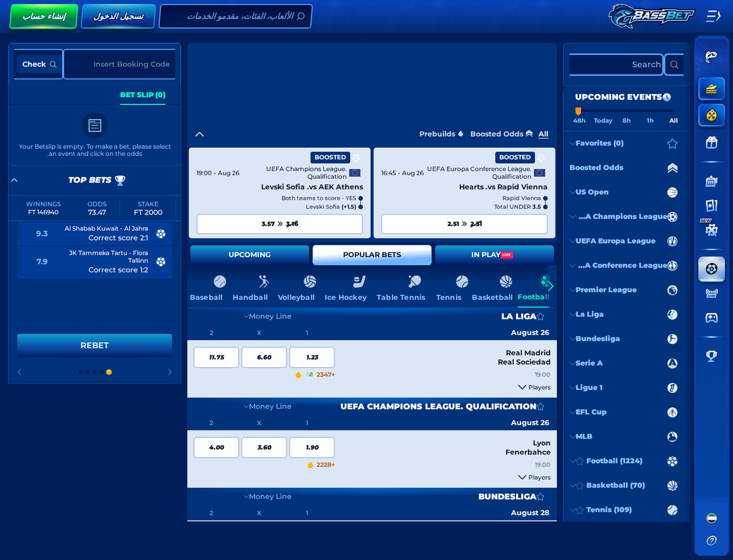Expand the Premier League entry

[x=624, y=289]
